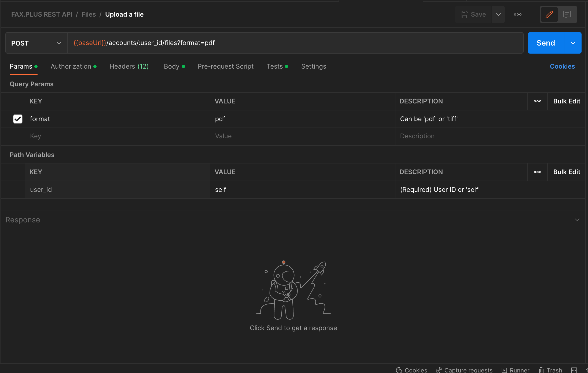This screenshot has height=373, width=588.
Task: Open Path Variables column options dots
Action: point(537,172)
